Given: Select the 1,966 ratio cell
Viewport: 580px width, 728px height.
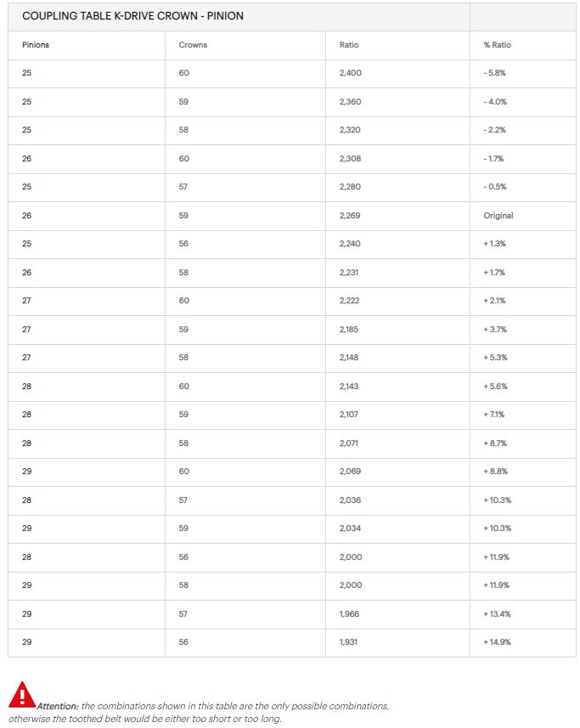Looking at the screenshot, I should [x=350, y=613].
